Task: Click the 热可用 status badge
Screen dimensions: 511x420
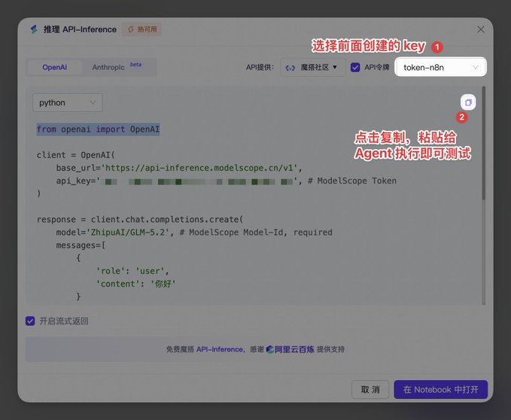Action: point(142,29)
